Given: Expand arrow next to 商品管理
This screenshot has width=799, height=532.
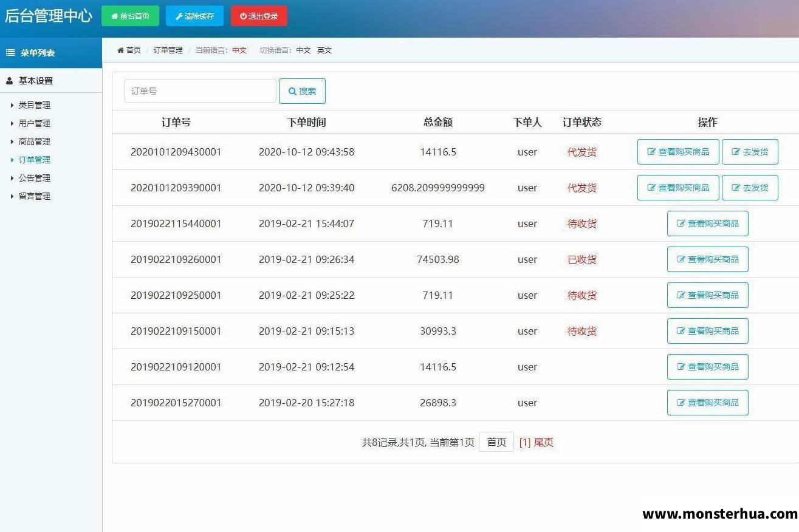Looking at the screenshot, I should point(12,142).
